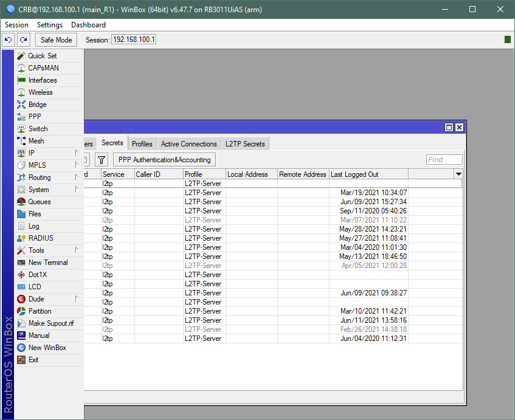This screenshot has height=420, width=515.
Task: Click Make Supout.rif icon
Action: click(21, 323)
